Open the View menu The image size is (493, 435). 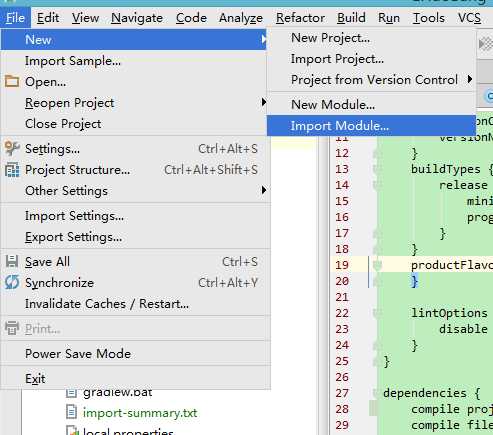point(85,18)
